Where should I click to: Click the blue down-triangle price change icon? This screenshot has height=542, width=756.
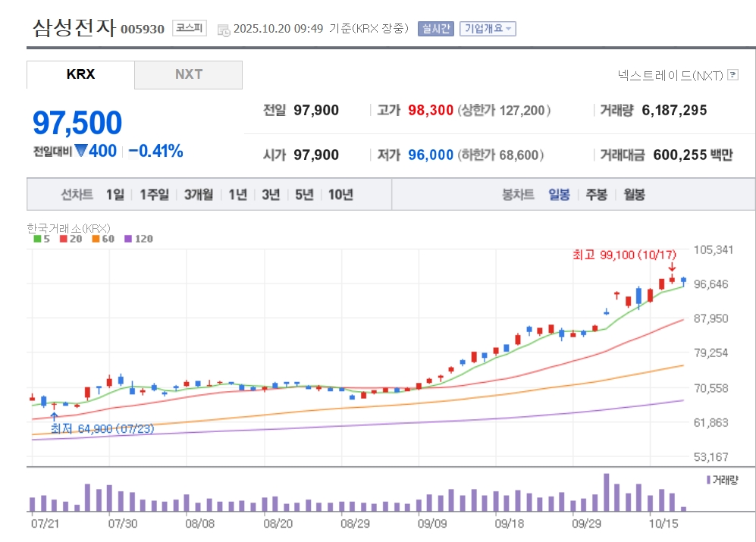click(80, 151)
